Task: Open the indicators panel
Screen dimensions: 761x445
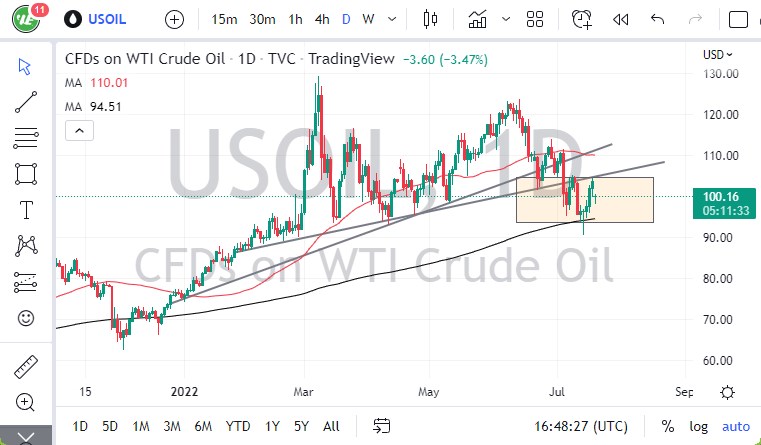Action: click(478, 19)
